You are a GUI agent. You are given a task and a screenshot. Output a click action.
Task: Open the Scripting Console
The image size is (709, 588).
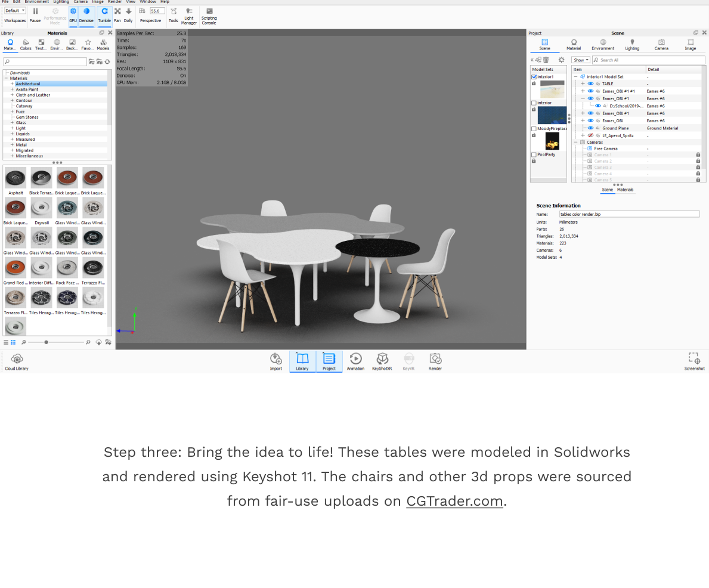pyautogui.click(x=209, y=16)
